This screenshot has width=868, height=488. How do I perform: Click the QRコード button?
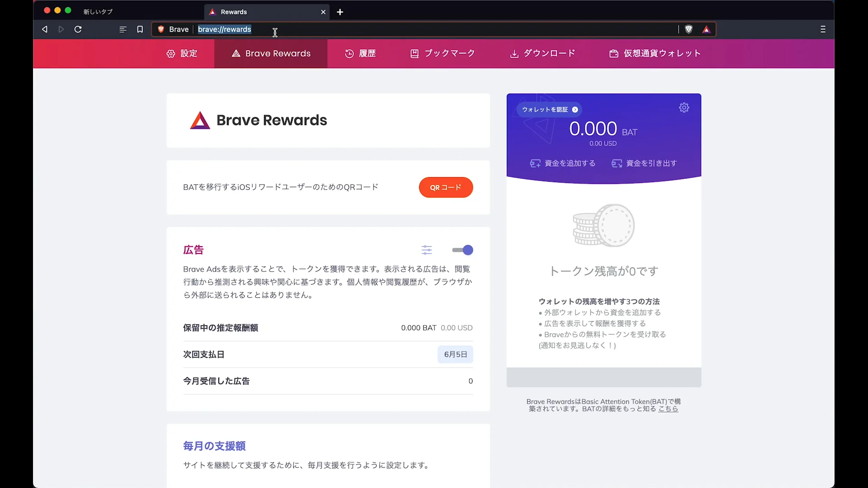(x=446, y=187)
